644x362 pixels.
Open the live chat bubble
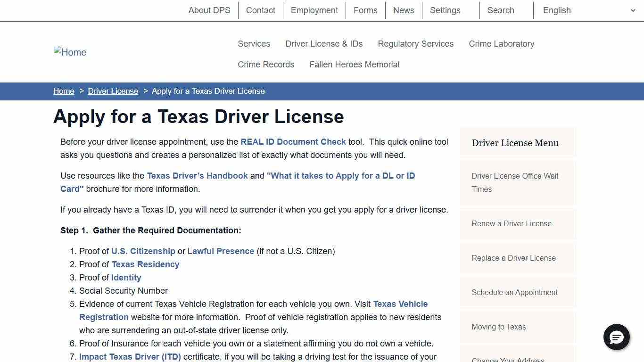click(x=617, y=337)
